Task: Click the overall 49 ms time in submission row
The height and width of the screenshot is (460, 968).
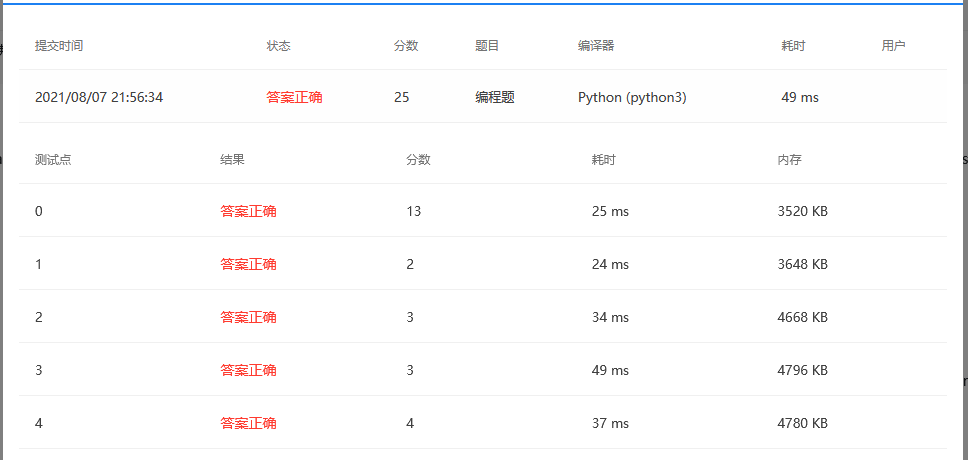Action: point(800,97)
